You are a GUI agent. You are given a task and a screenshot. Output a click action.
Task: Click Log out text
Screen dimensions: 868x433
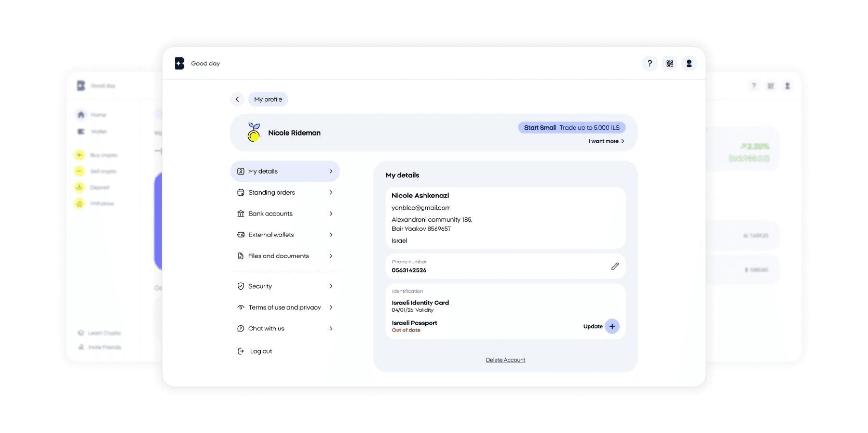(261, 351)
